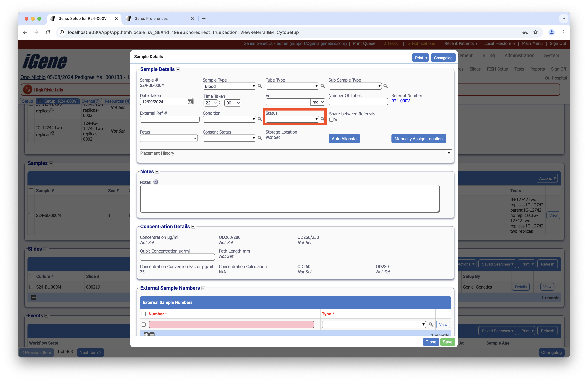Viewport: 588px width, 381px height.
Task: Expand the Placement History section
Action: click(x=449, y=153)
